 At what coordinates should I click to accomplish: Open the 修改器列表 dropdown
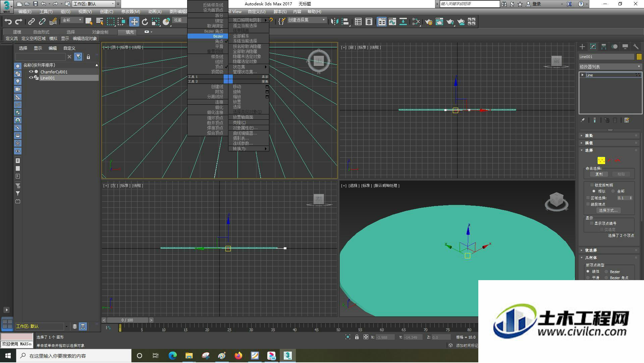[610, 67]
